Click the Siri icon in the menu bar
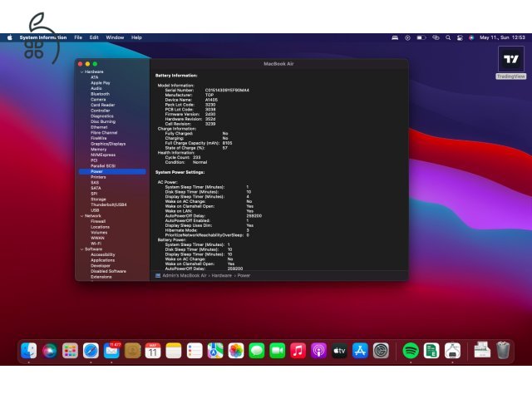Viewport: 532px width, 399px height. pos(471,37)
